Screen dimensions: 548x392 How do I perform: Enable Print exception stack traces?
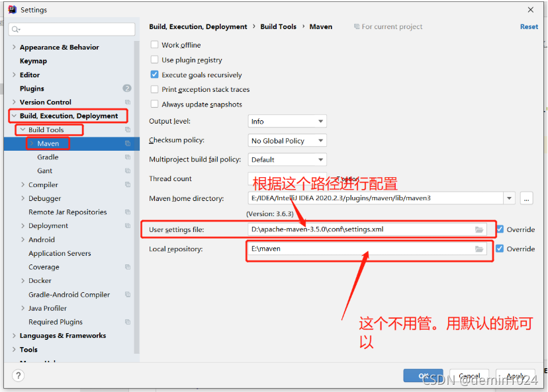point(154,89)
